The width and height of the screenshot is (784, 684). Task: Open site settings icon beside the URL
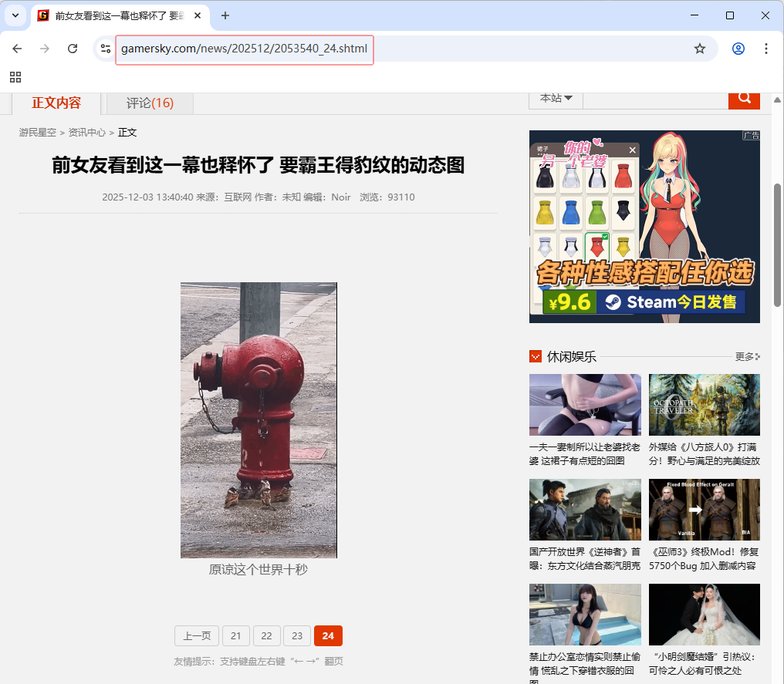105,48
